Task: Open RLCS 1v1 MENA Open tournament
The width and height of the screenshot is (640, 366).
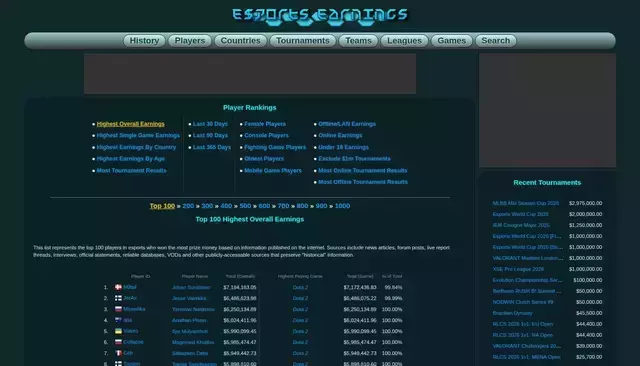Action: (x=527, y=357)
